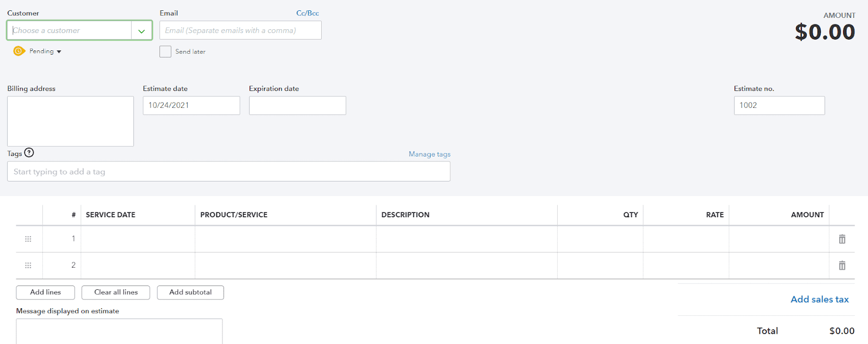Select the Estimate no. field
Image resolution: width=868 pixels, height=344 pixels.
[779, 106]
